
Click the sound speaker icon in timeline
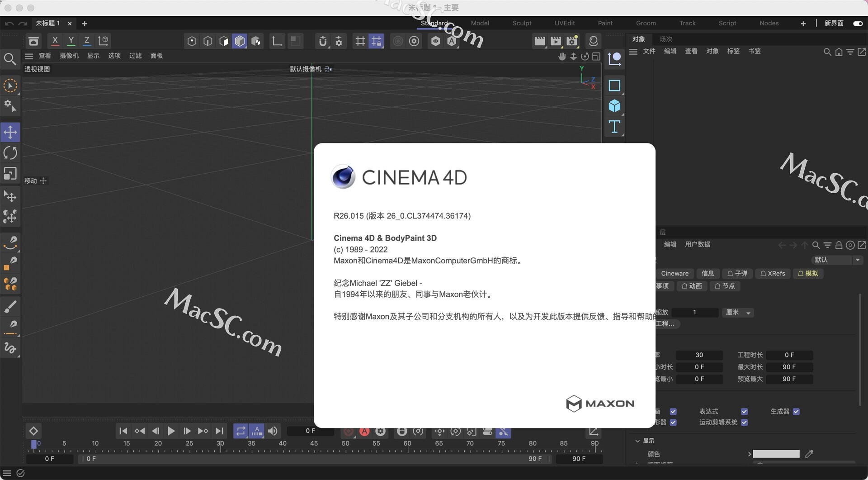273,431
